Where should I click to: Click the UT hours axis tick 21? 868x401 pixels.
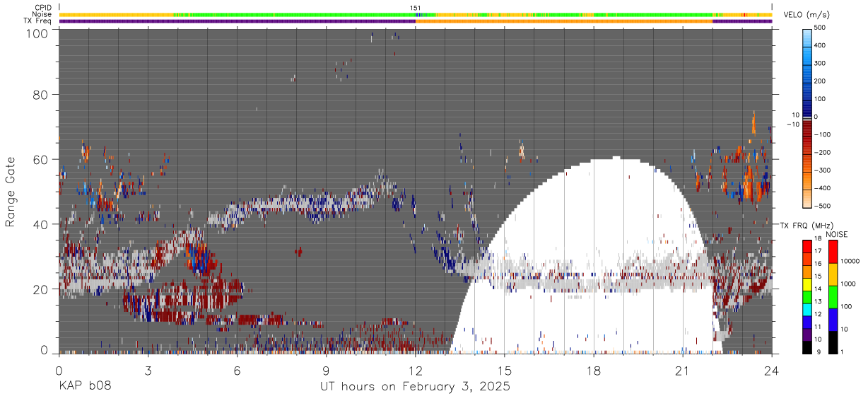pyautogui.click(x=683, y=371)
